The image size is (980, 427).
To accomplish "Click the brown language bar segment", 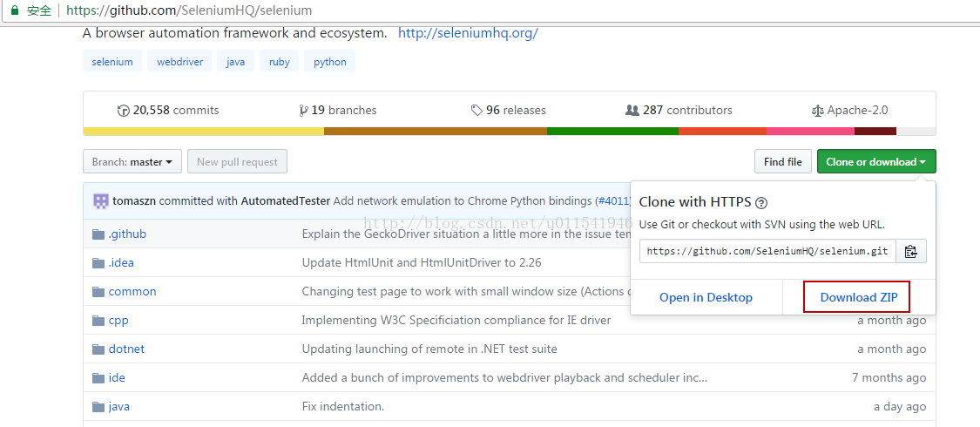I will coord(436,132).
